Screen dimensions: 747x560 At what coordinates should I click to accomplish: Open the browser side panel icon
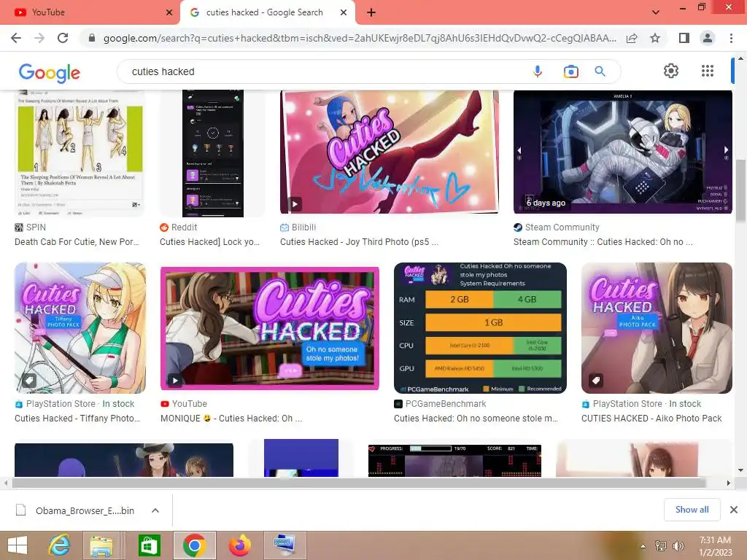coord(684,38)
